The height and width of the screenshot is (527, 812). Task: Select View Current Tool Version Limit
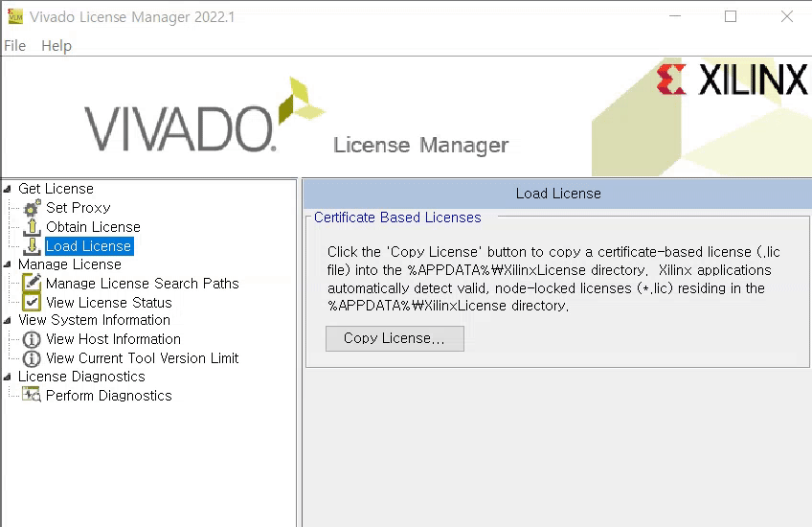(143, 358)
